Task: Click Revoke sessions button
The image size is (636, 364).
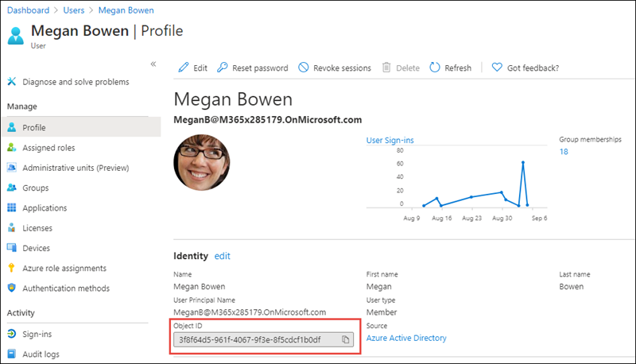Action: point(335,68)
